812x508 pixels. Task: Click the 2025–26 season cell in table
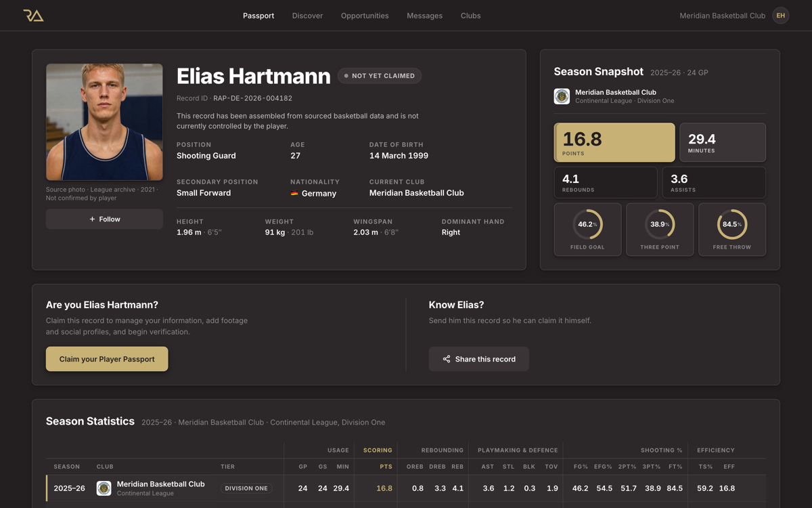click(69, 488)
